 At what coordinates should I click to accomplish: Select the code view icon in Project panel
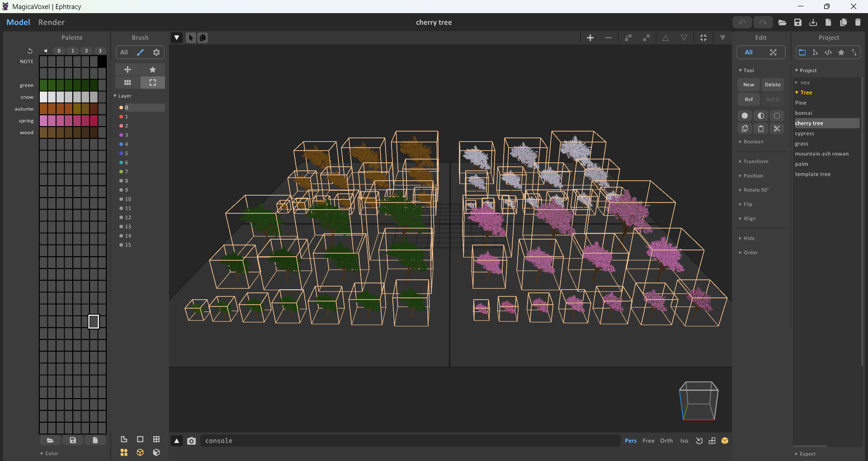828,52
